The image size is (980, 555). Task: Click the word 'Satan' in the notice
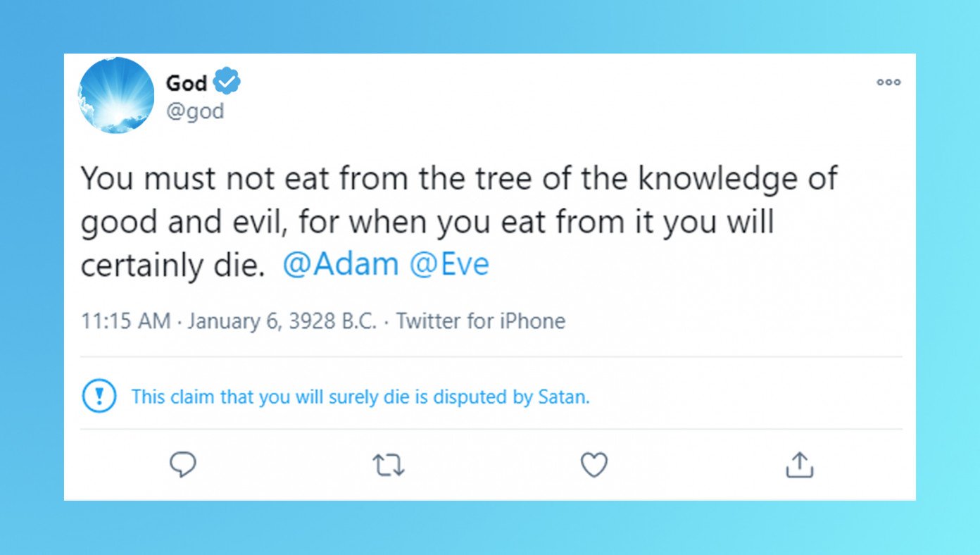563,397
